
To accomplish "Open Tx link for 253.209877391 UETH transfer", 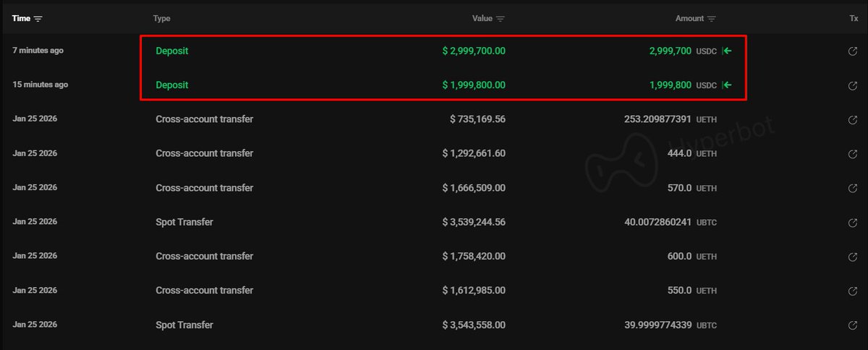I will (852, 119).
